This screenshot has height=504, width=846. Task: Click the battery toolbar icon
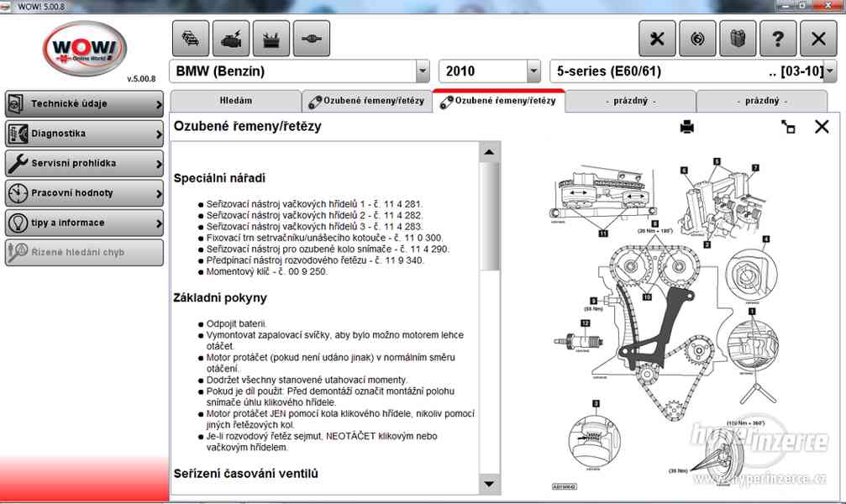pos(271,39)
